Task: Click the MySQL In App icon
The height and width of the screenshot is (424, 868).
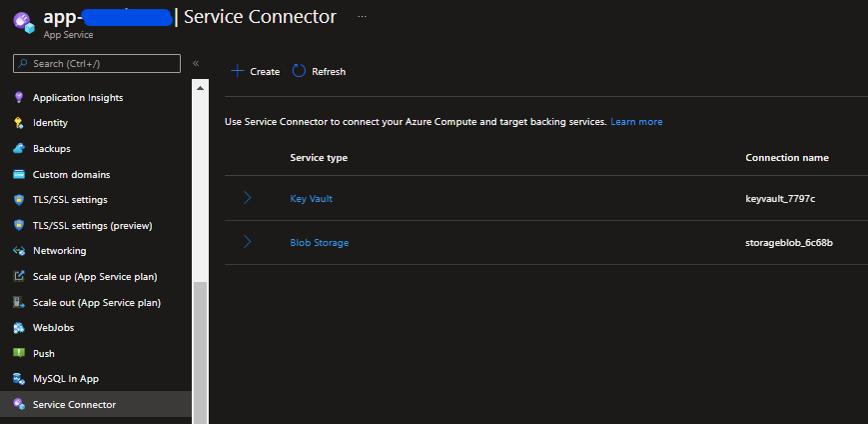Action: (x=19, y=379)
